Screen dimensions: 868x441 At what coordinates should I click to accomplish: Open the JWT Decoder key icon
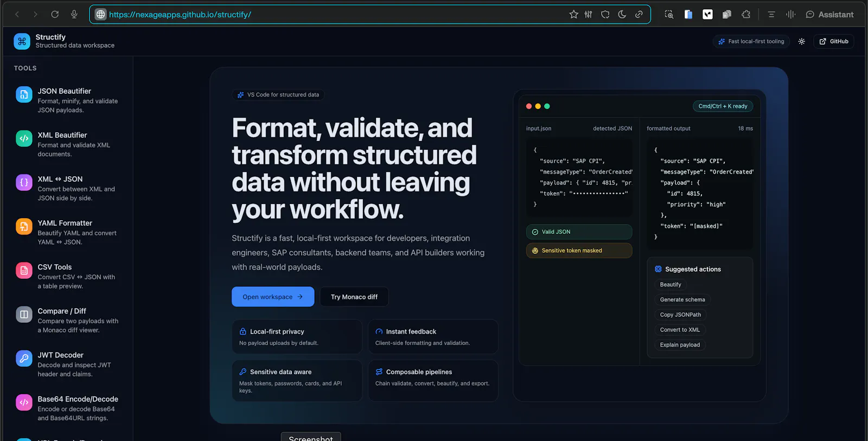point(24,359)
